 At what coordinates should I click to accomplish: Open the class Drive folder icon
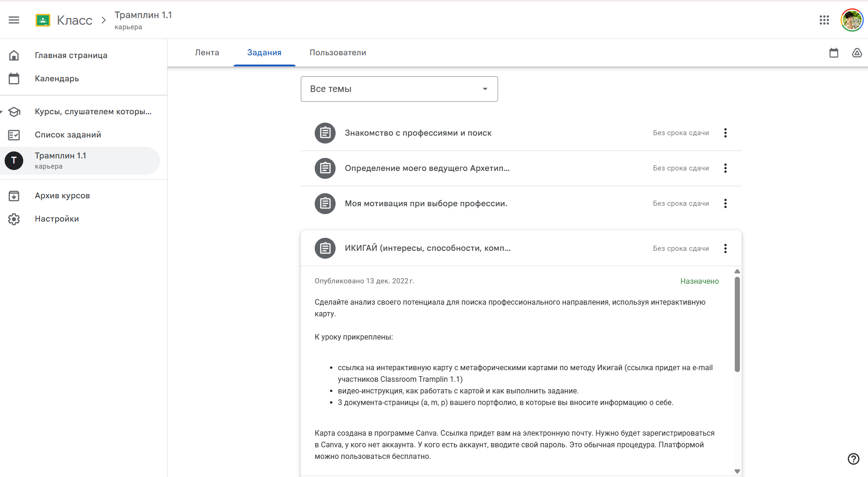[857, 53]
